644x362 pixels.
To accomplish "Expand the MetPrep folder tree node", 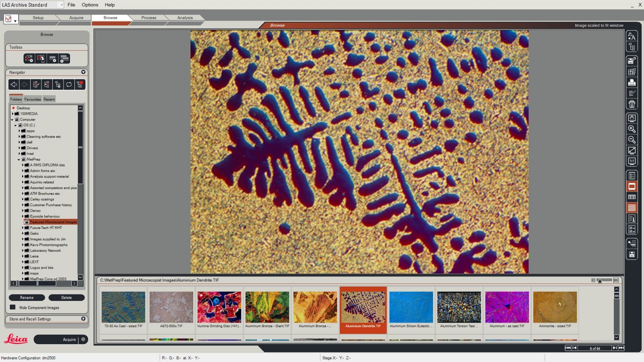I will 18,159.
